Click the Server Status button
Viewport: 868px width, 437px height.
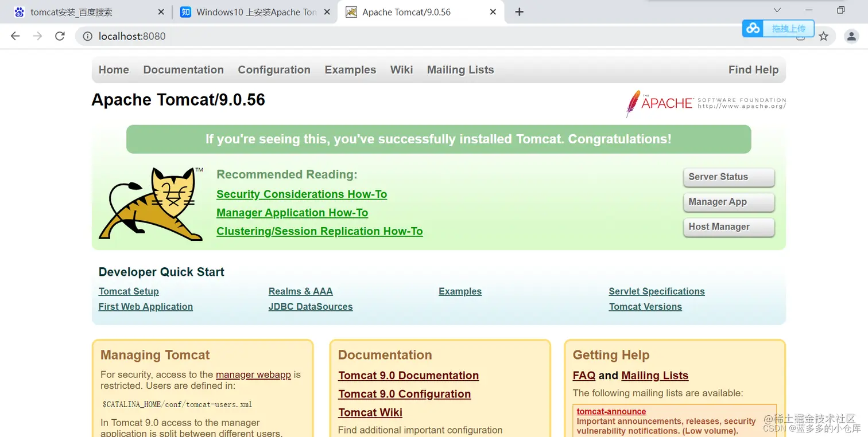(728, 177)
